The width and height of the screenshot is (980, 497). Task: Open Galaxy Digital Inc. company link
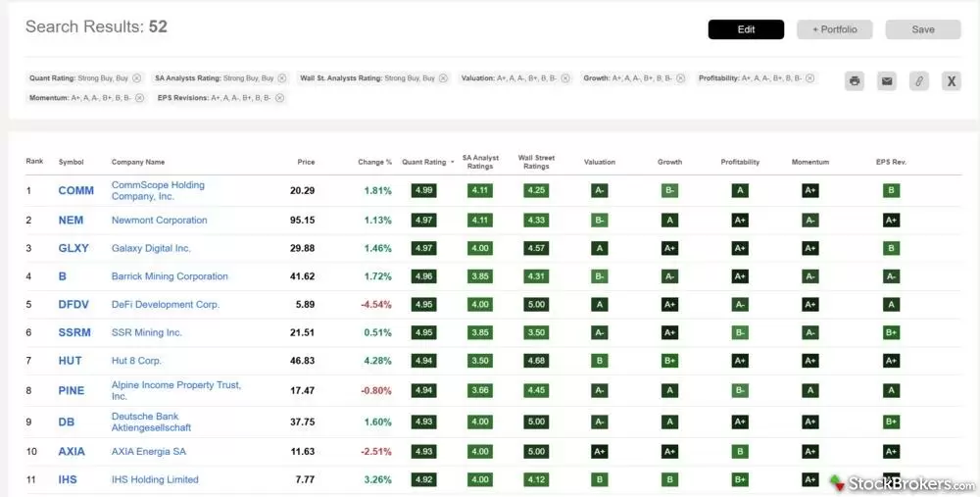point(151,248)
